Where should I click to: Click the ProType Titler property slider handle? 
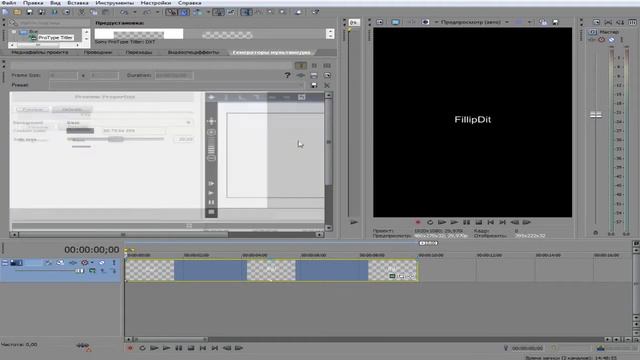click(116, 139)
